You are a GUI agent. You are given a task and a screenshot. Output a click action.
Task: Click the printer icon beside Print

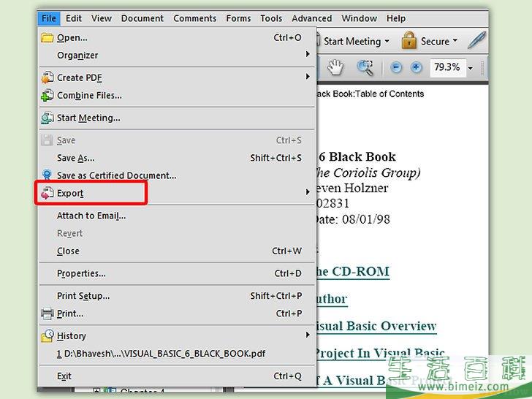tap(47, 313)
